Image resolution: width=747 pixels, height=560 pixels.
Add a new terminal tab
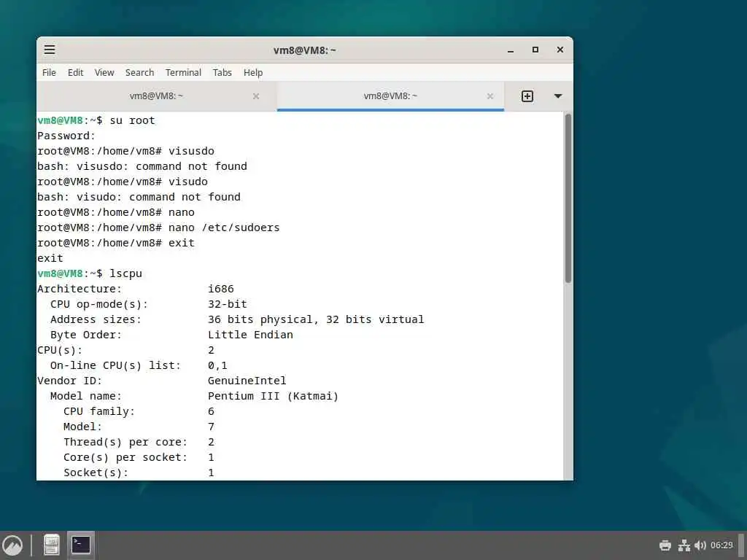tap(527, 96)
